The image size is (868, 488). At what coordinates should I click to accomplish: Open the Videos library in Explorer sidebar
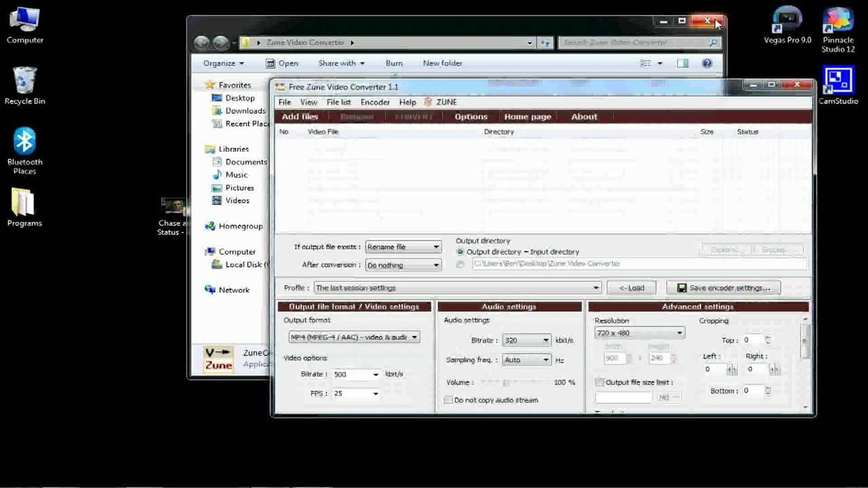pyautogui.click(x=231, y=201)
